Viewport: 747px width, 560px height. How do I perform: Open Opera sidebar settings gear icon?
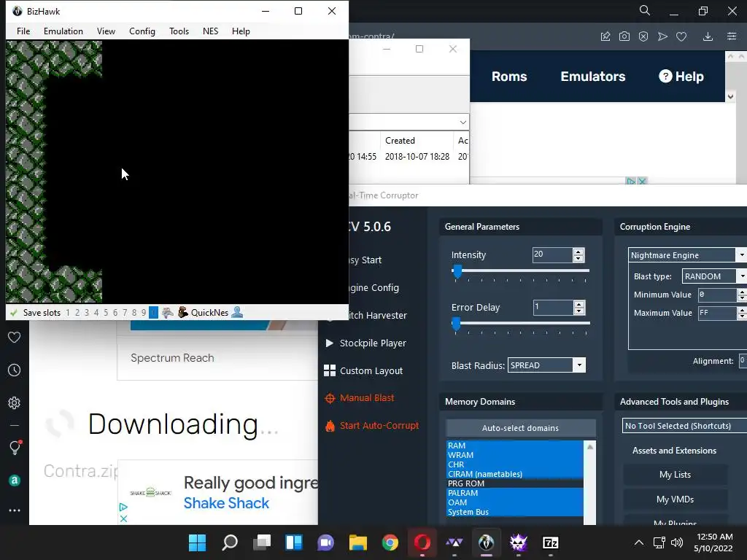15,402
